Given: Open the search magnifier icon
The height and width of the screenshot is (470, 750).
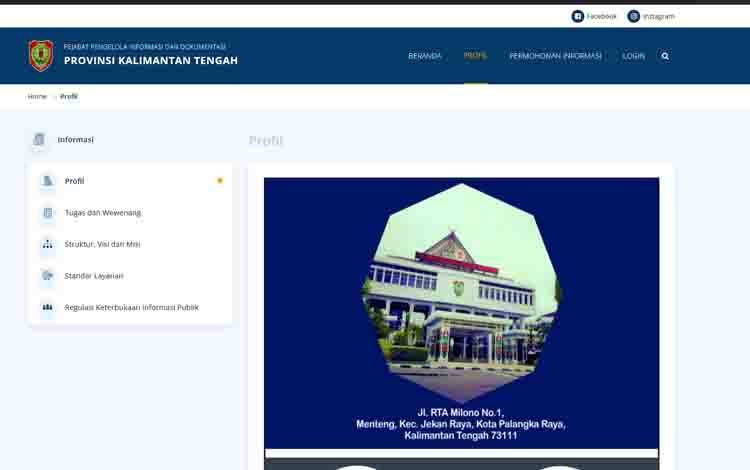Looking at the screenshot, I should [x=665, y=56].
